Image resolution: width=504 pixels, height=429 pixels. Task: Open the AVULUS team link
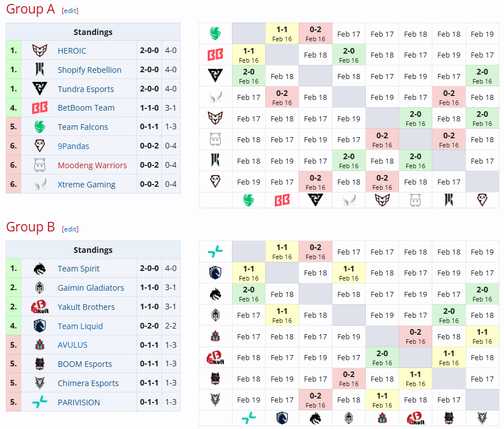[72, 345]
